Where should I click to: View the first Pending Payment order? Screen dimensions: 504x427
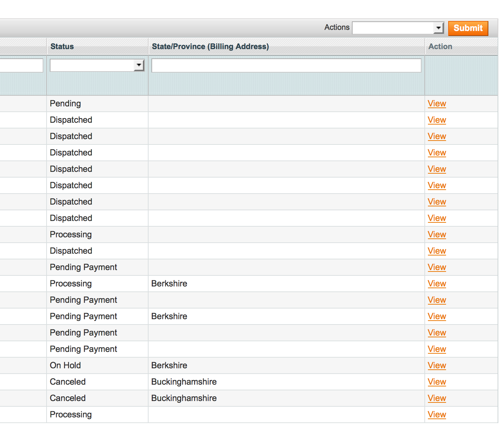(436, 267)
